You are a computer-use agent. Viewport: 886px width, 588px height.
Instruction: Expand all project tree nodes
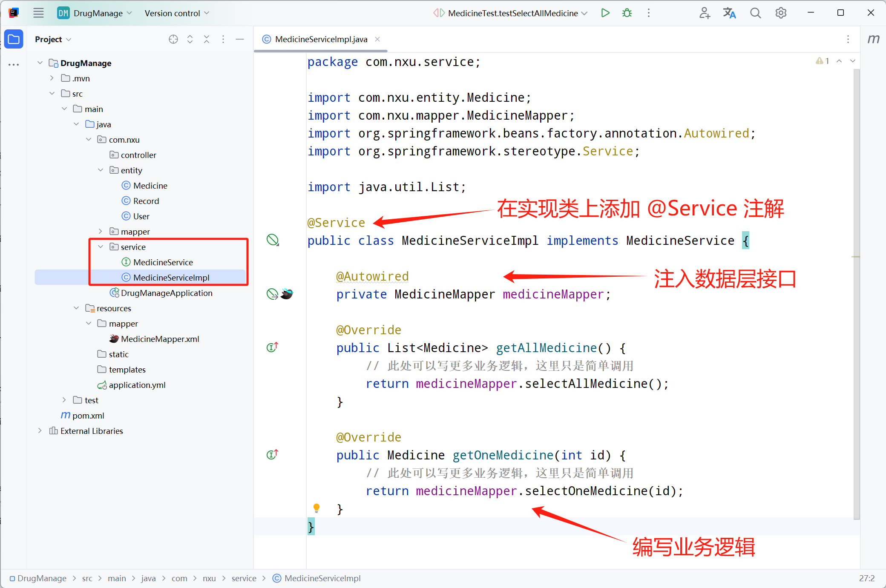pyautogui.click(x=190, y=39)
